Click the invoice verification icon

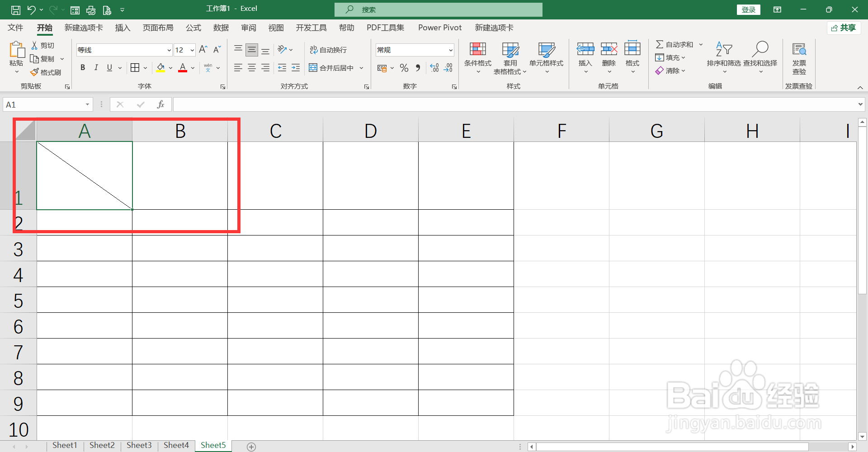pos(799,49)
